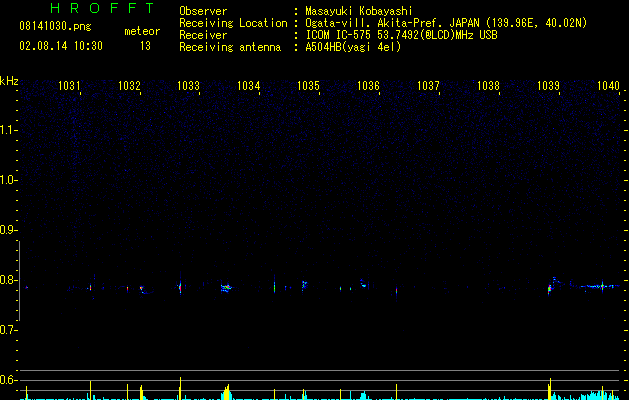Viewport: 629px width, 400px height.
Task: Click the 1034 time axis marker
Action: point(249,86)
